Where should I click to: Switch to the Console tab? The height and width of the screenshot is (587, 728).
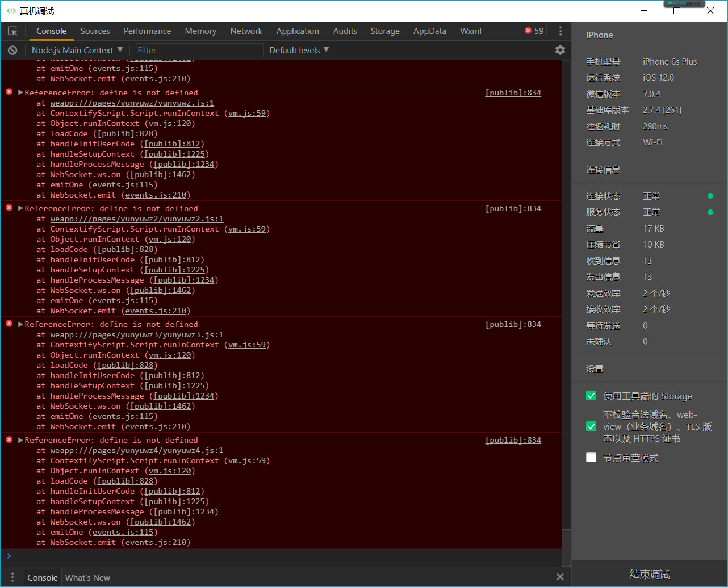(x=52, y=31)
